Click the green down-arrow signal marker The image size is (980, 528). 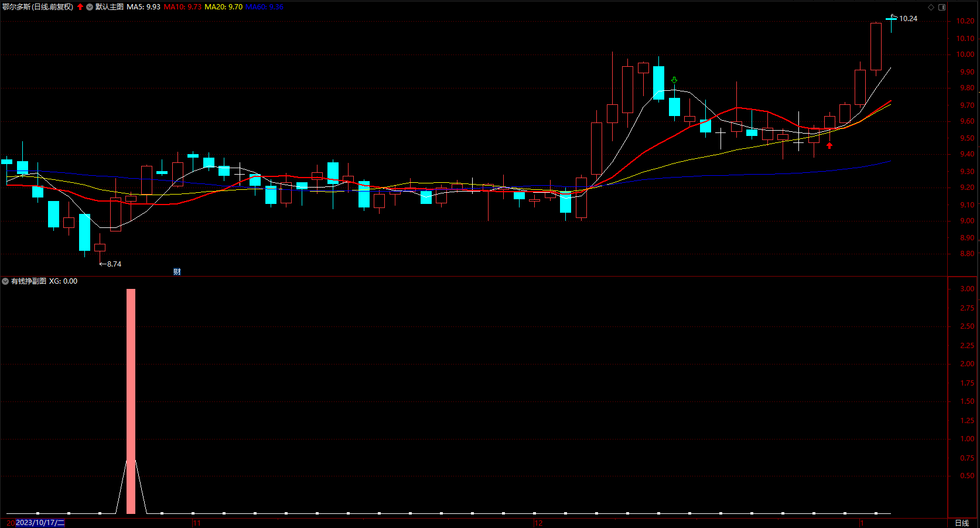coord(674,80)
